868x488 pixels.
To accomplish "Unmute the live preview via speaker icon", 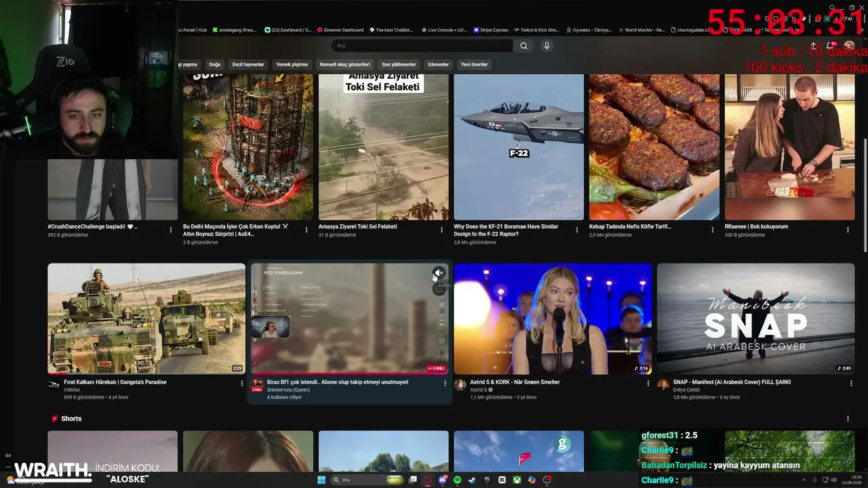I will pyautogui.click(x=439, y=273).
